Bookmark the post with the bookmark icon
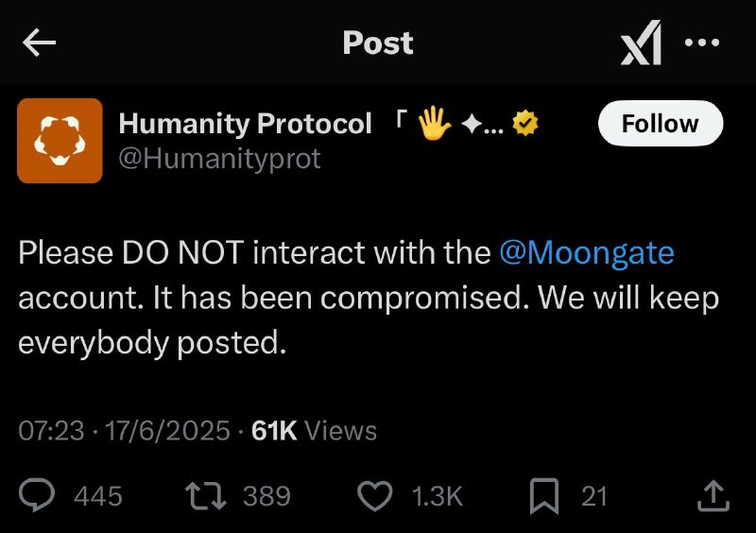 [544, 496]
